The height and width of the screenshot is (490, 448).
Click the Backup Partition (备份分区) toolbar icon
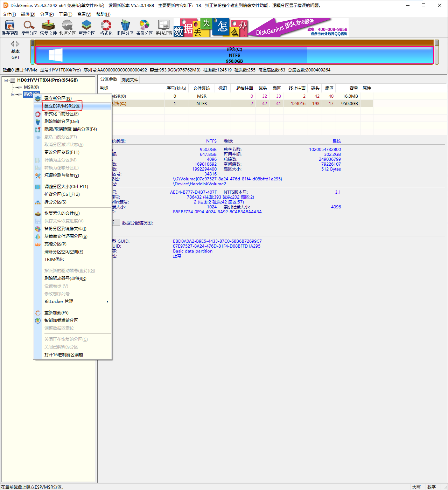coord(145,27)
